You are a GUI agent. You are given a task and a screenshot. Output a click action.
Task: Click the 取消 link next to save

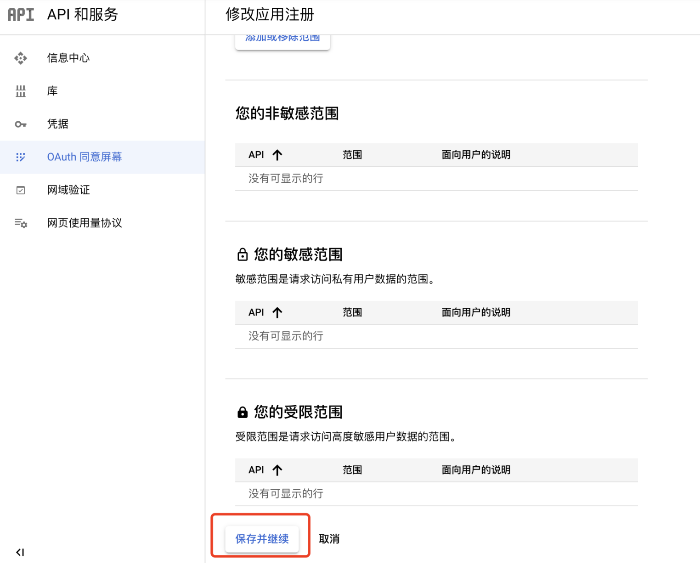click(x=329, y=539)
